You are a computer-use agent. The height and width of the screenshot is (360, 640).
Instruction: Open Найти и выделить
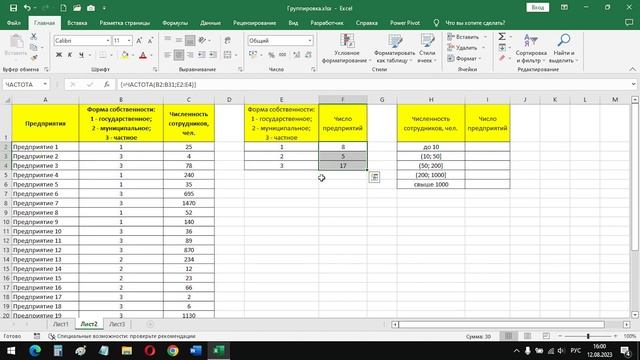[564, 49]
